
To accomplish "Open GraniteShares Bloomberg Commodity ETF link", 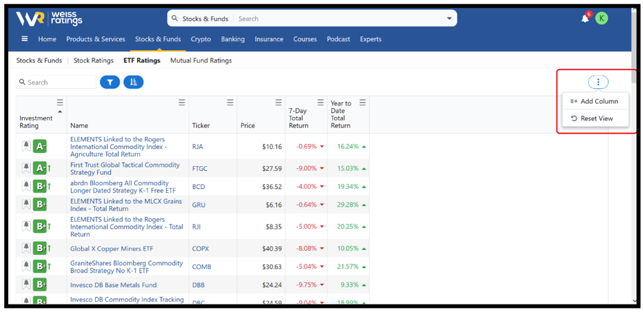I will tap(127, 267).
